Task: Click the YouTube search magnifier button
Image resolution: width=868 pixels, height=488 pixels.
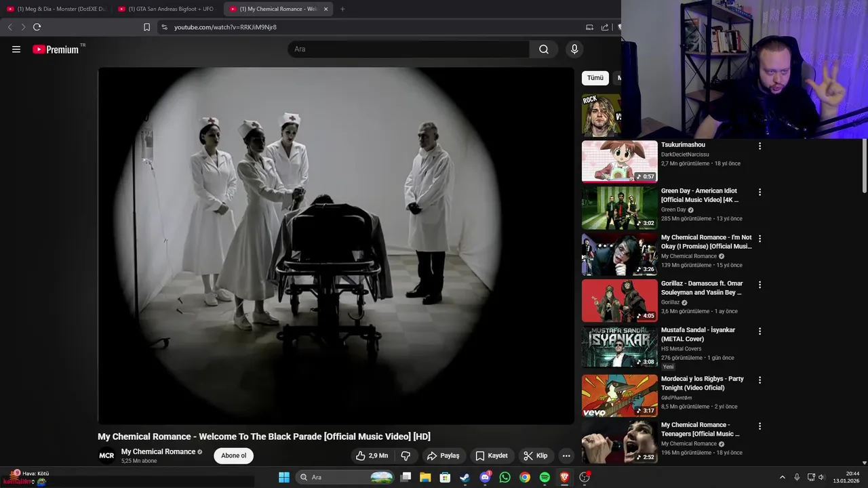Action: (544, 49)
